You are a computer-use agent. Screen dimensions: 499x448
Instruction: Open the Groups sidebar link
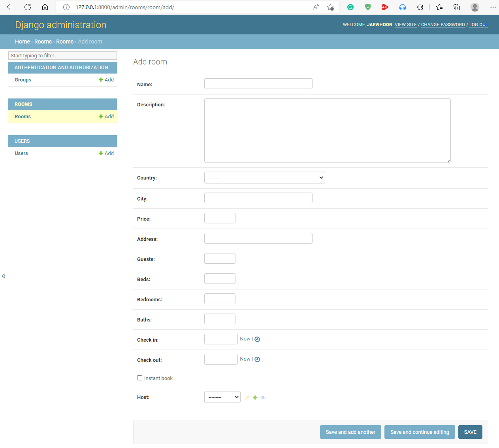[x=23, y=80]
